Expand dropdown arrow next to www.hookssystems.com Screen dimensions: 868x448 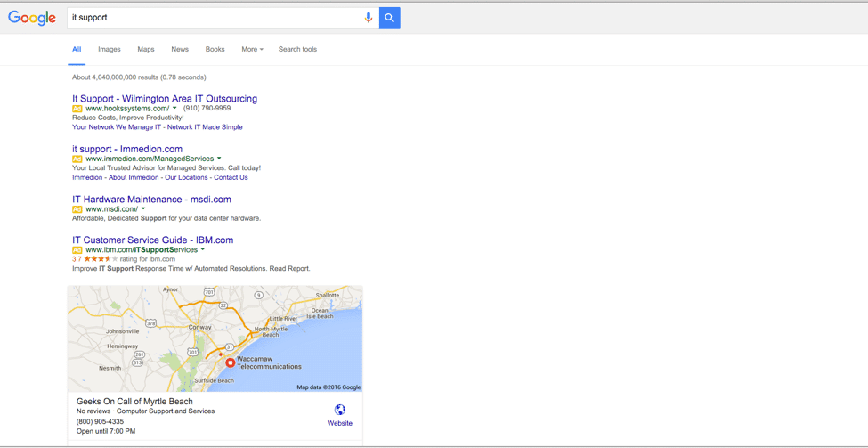174,108
